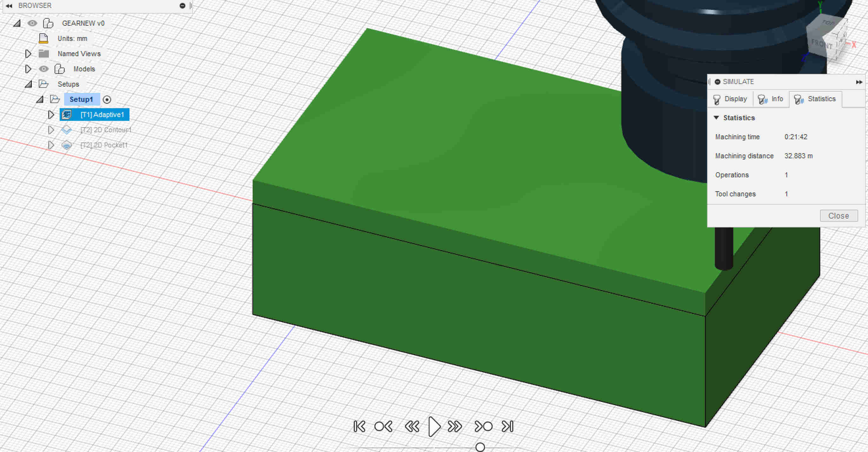Screen dimensions: 868x452
Task: Click the rewind double-arrow playback icon
Action: pyautogui.click(x=412, y=426)
